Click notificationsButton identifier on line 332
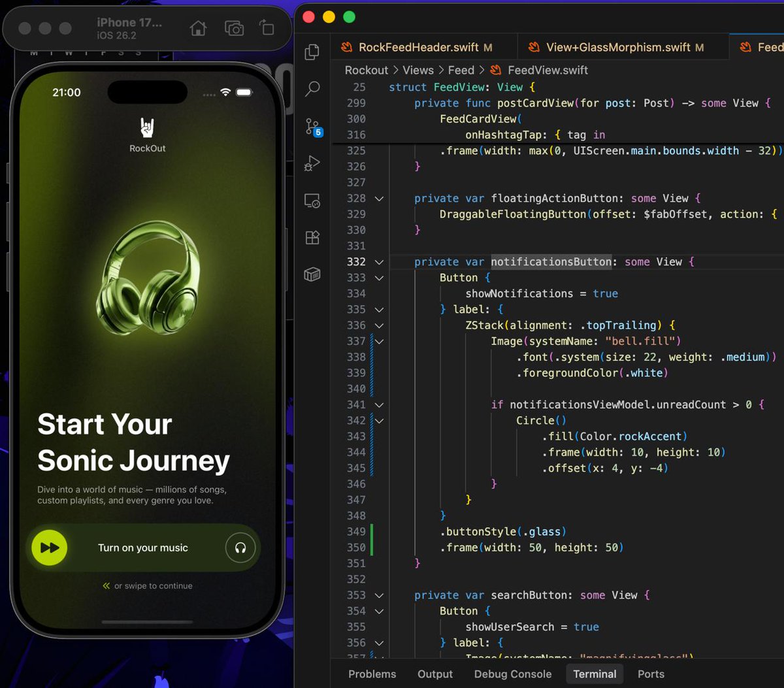 point(551,262)
